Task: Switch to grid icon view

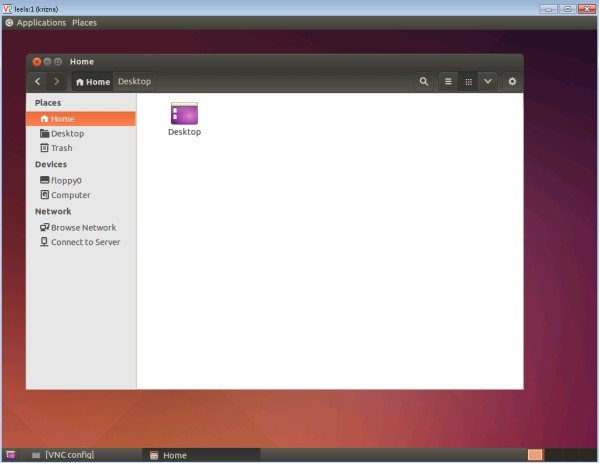Action: tap(468, 81)
